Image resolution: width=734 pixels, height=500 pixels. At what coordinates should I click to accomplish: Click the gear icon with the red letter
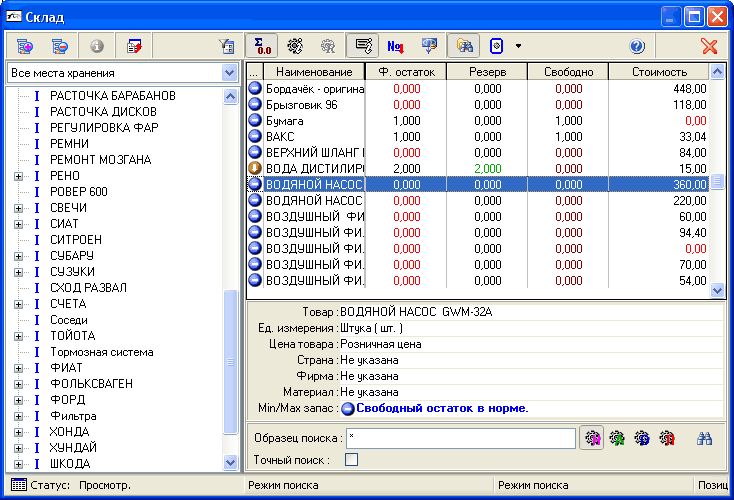[x=667, y=438]
